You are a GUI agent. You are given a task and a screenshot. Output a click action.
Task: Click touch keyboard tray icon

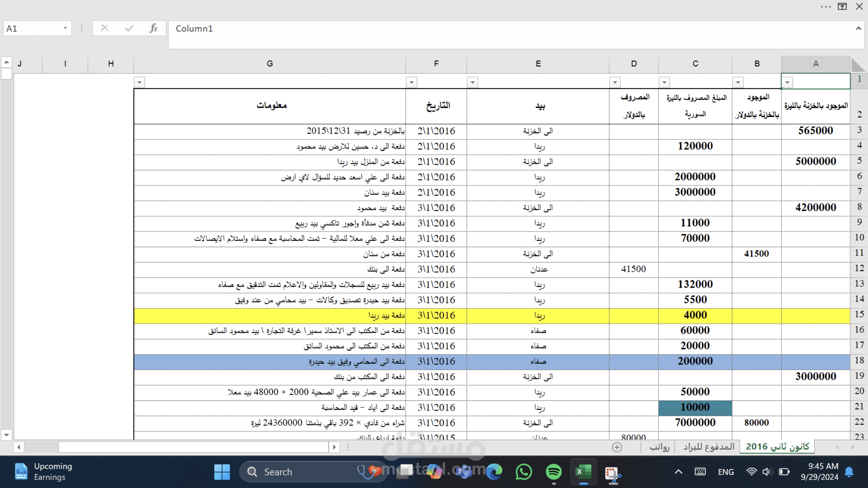click(700, 471)
